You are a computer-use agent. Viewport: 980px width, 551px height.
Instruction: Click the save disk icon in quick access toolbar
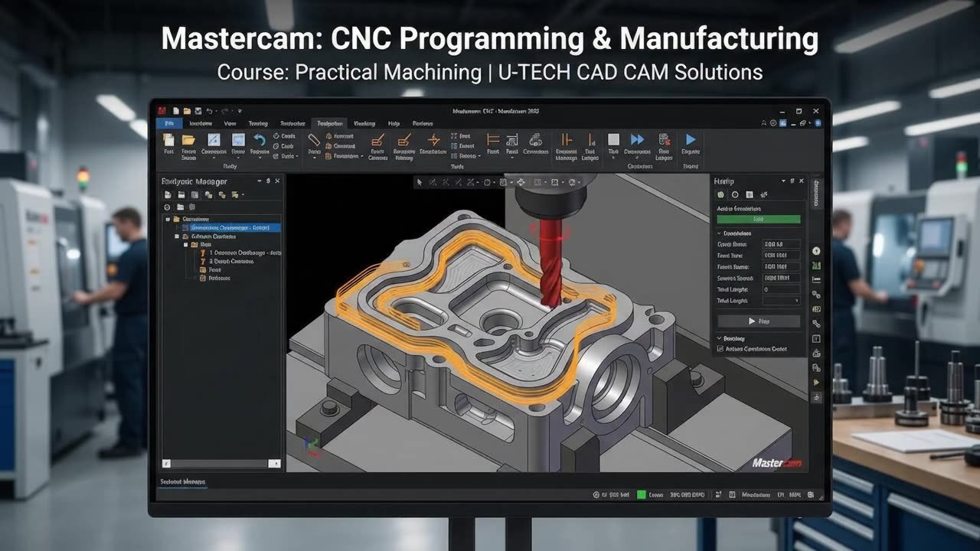pos(198,111)
